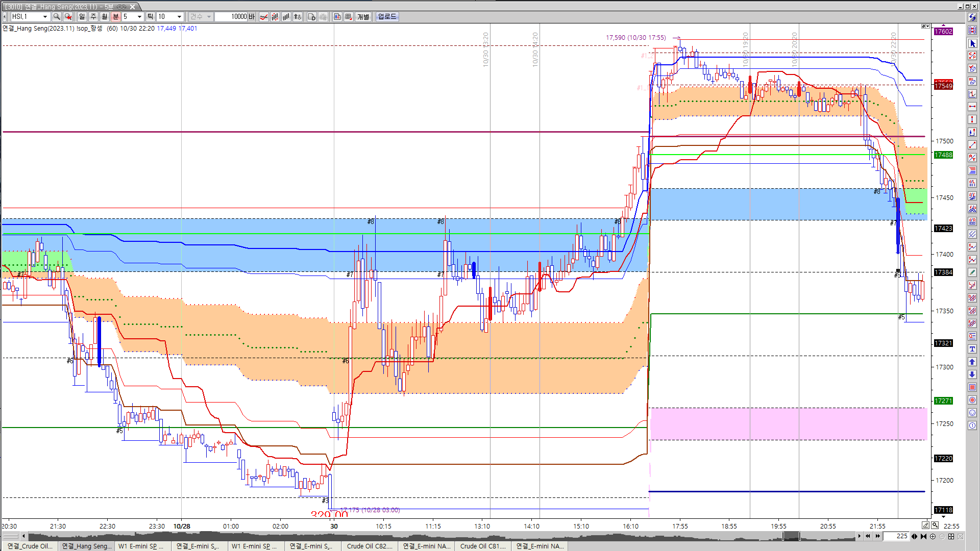Click the fast-forward scroll chart icon

tap(877, 536)
